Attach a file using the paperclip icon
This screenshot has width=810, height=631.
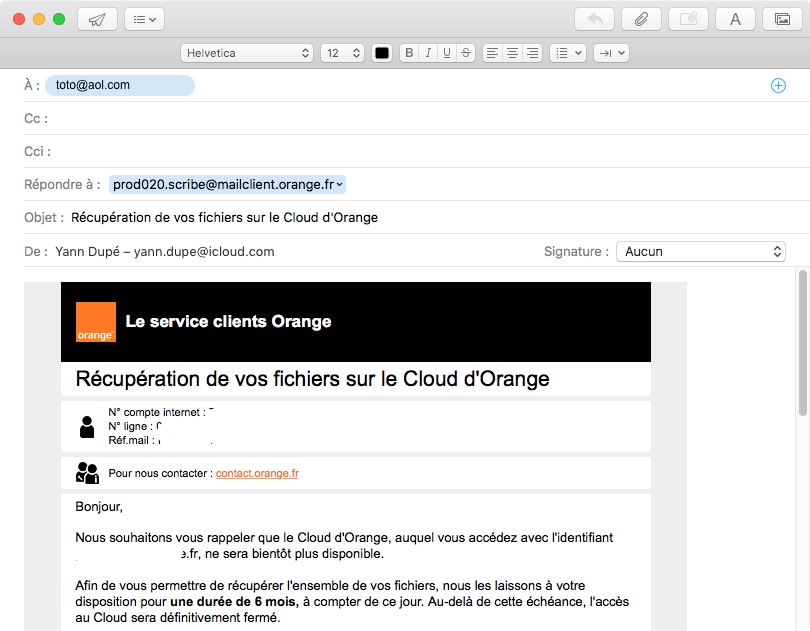pyautogui.click(x=642, y=19)
